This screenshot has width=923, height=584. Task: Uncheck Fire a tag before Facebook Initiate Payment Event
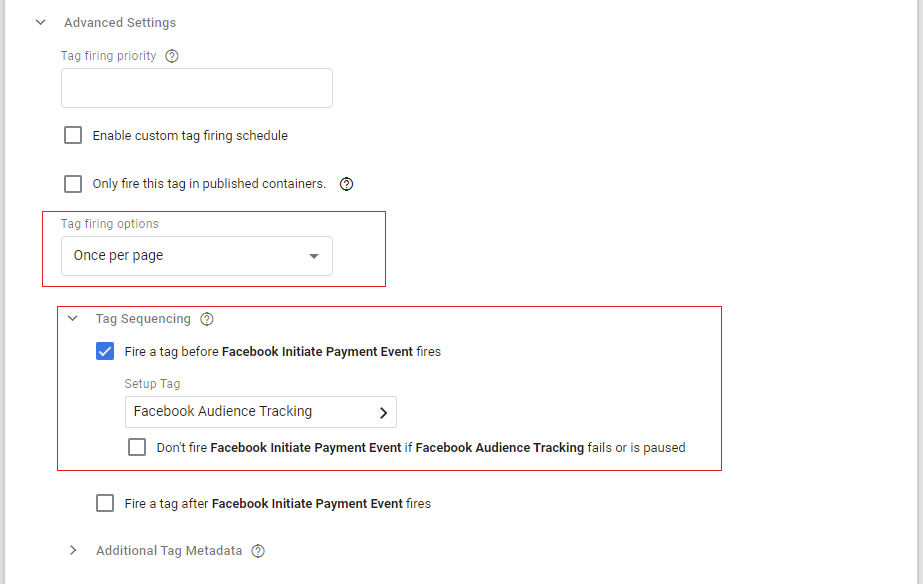pos(105,352)
